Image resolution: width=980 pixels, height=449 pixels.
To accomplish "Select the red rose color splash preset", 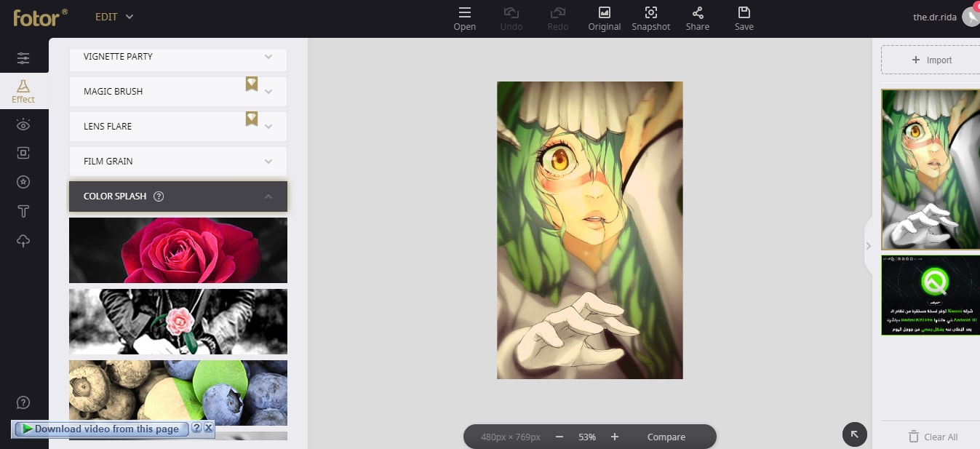I will pos(178,250).
